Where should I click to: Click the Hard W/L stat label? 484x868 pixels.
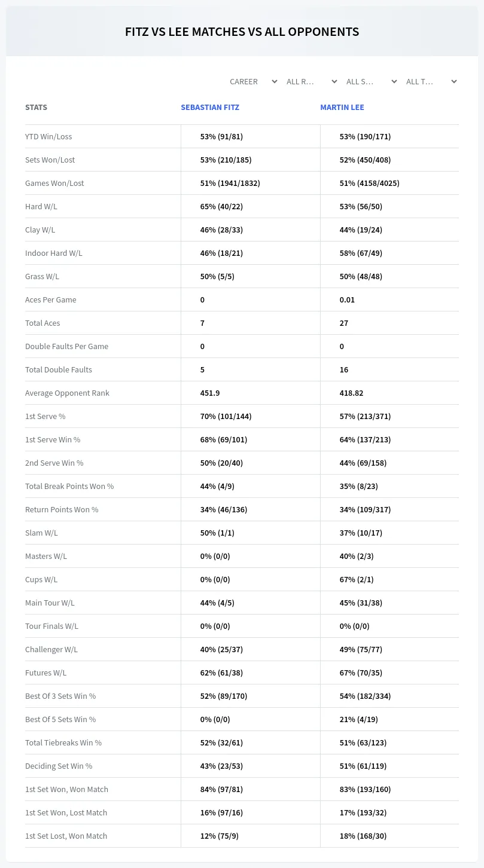pos(41,206)
